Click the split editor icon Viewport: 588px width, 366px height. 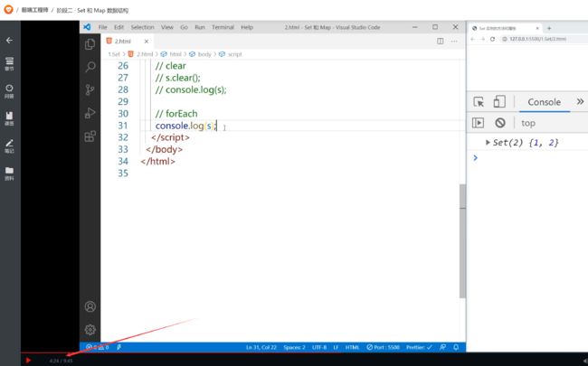tap(441, 41)
